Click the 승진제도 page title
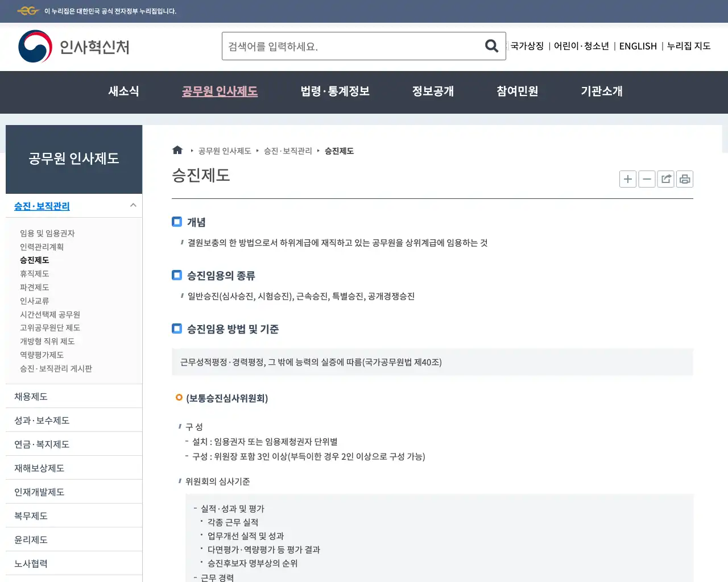The width and height of the screenshot is (728, 582). click(201, 175)
